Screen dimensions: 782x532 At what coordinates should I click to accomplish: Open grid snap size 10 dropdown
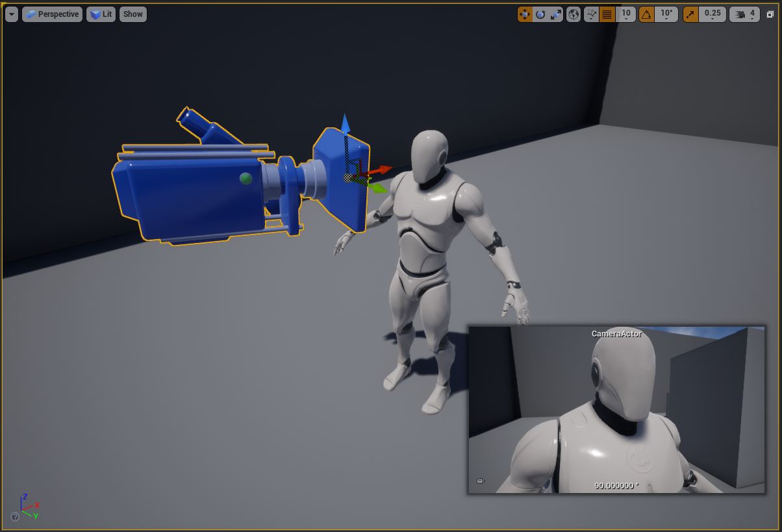tap(626, 14)
